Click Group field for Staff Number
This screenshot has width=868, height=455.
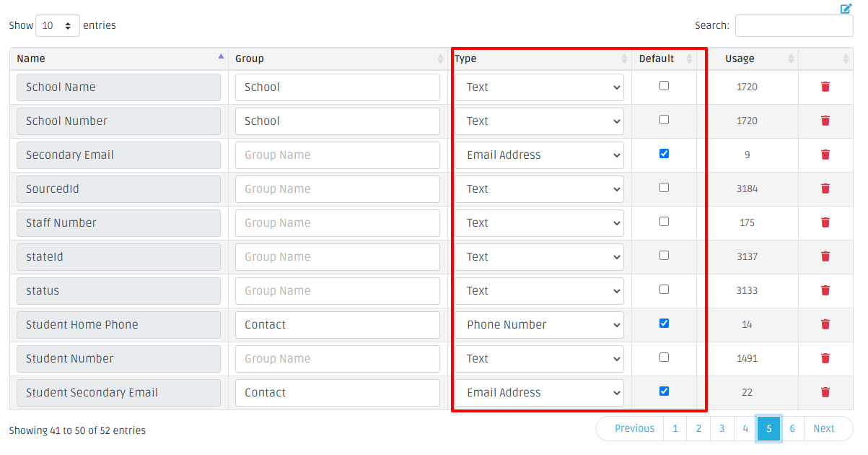point(337,223)
